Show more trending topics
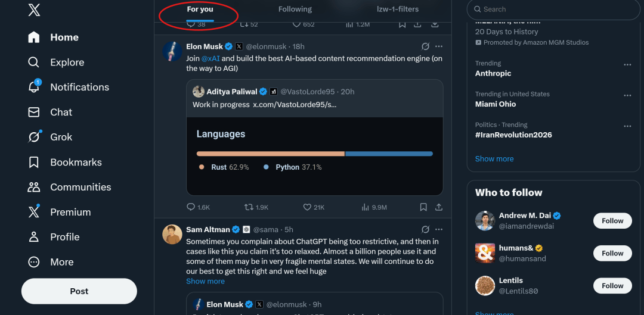 click(x=494, y=159)
